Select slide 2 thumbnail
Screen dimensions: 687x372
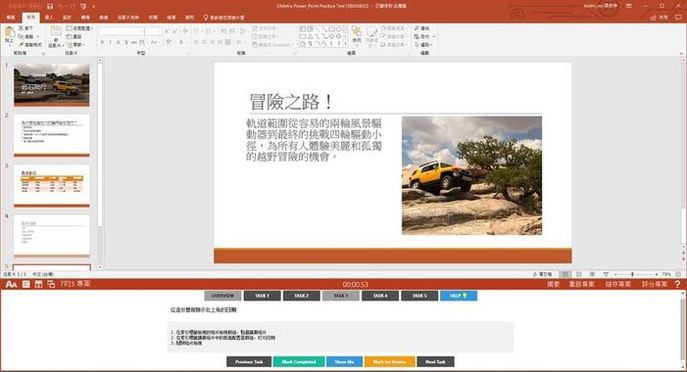(51, 135)
